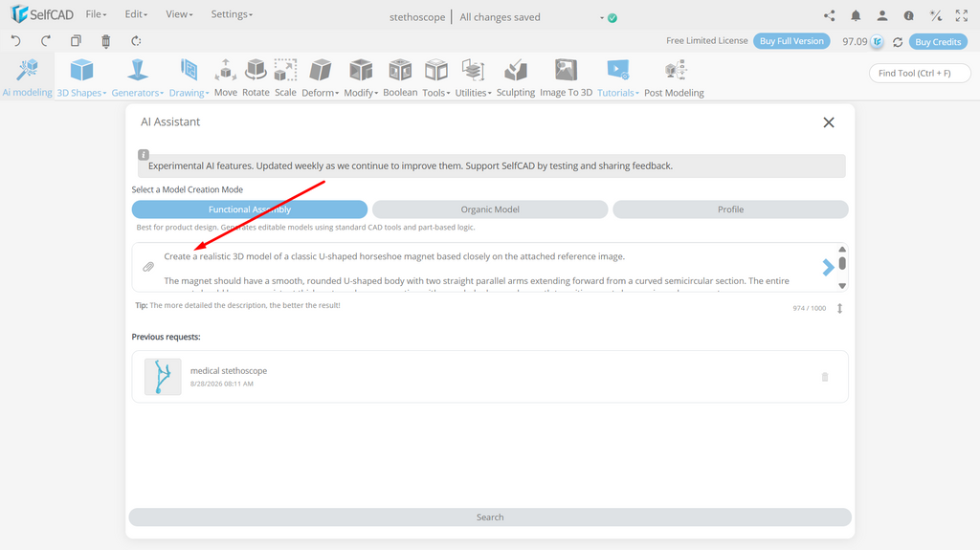Click the prompt box resize handle icon
The height and width of the screenshot is (550, 980).
tap(840, 308)
